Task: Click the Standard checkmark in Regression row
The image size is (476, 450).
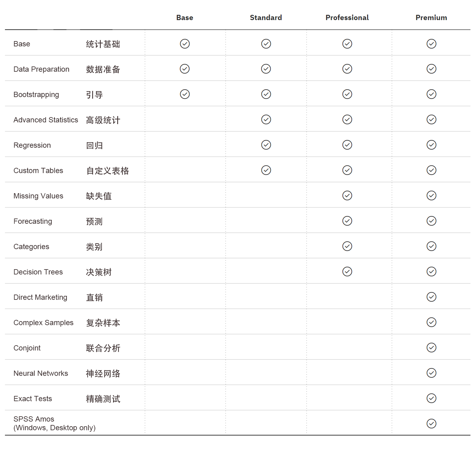Action: (266, 145)
